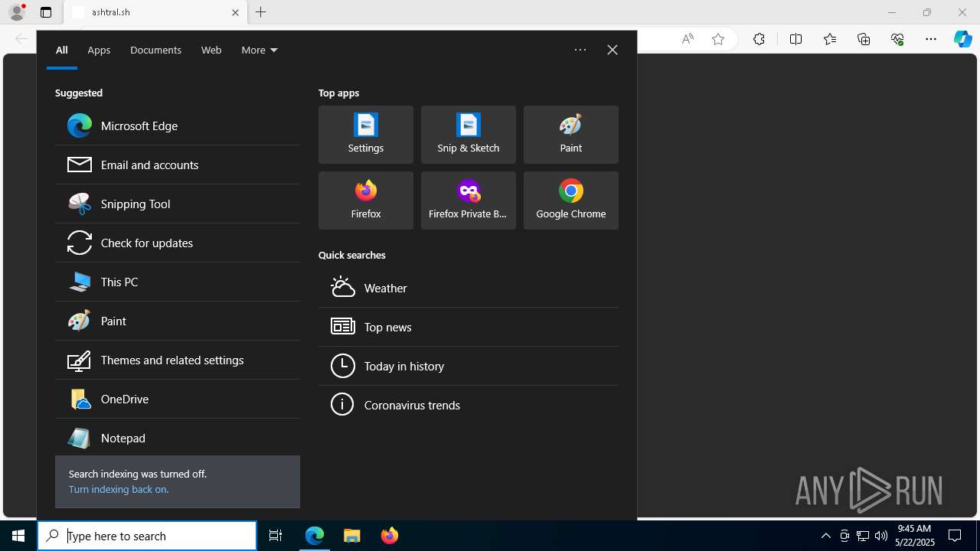Open Snip & Sketch tile

(x=469, y=135)
